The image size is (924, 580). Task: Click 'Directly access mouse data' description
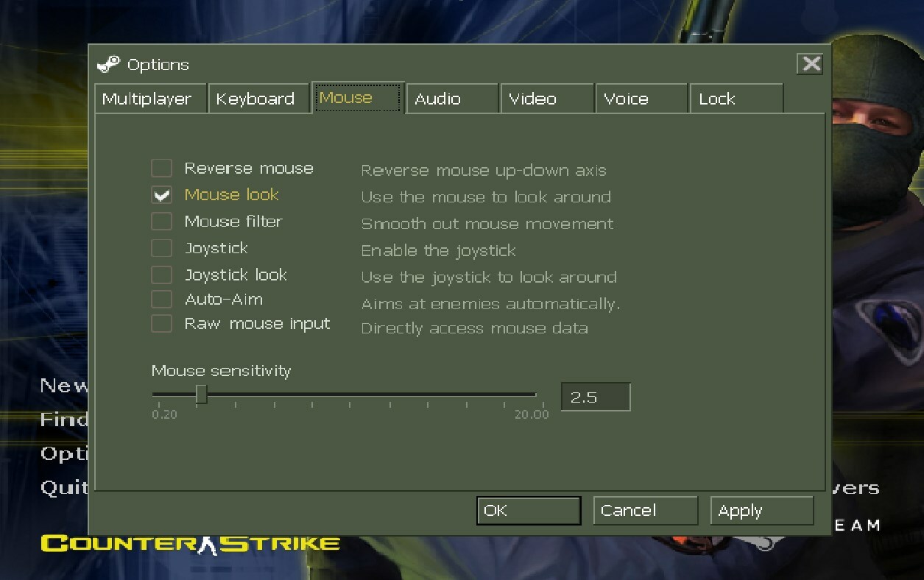[x=474, y=328]
